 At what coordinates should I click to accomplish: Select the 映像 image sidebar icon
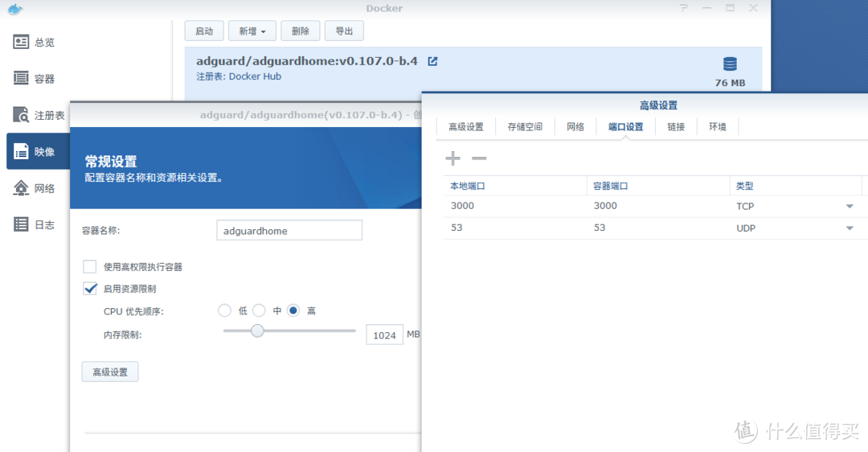(21, 151)
